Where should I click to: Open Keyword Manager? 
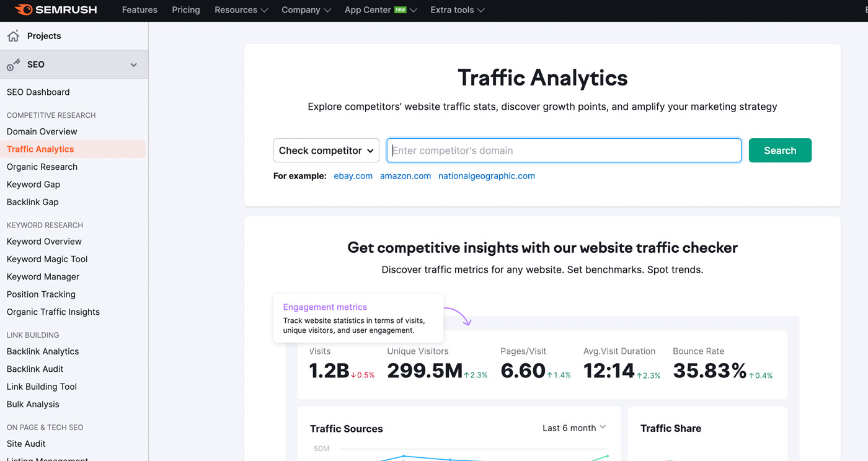(x=43, y=277)
